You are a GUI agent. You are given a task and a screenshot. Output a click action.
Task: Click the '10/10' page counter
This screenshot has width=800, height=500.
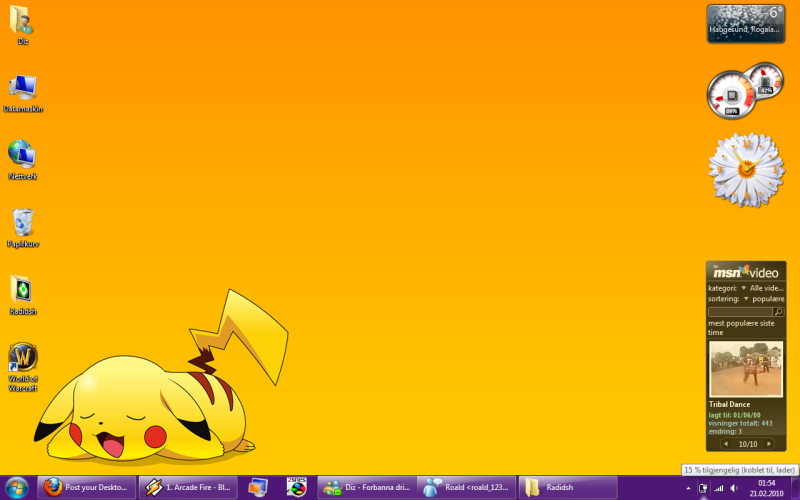click(747, 444)
